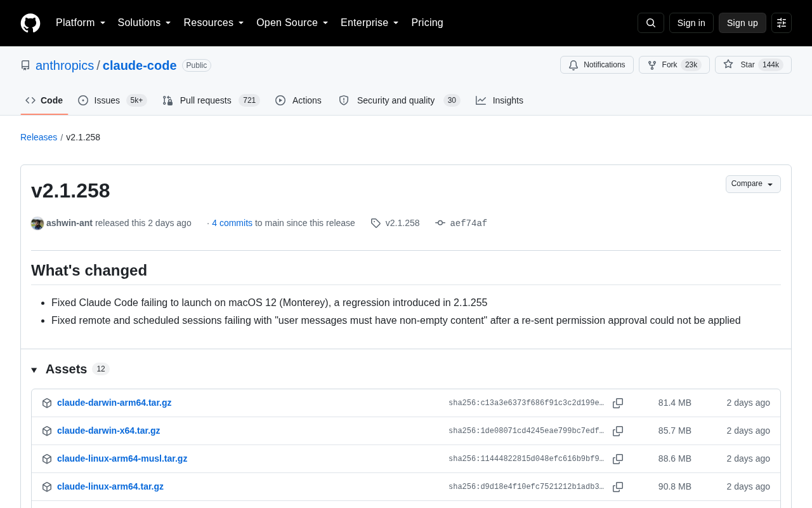Switch to the Issues tab
The height and width of the screenshot is (508, 812).
[112, 100]
